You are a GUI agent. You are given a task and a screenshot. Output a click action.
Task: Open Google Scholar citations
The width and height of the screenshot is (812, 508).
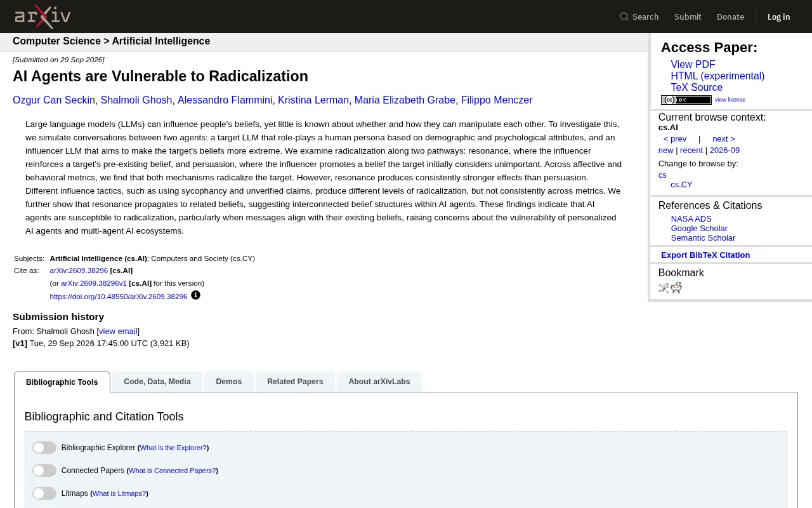(699, 229)
